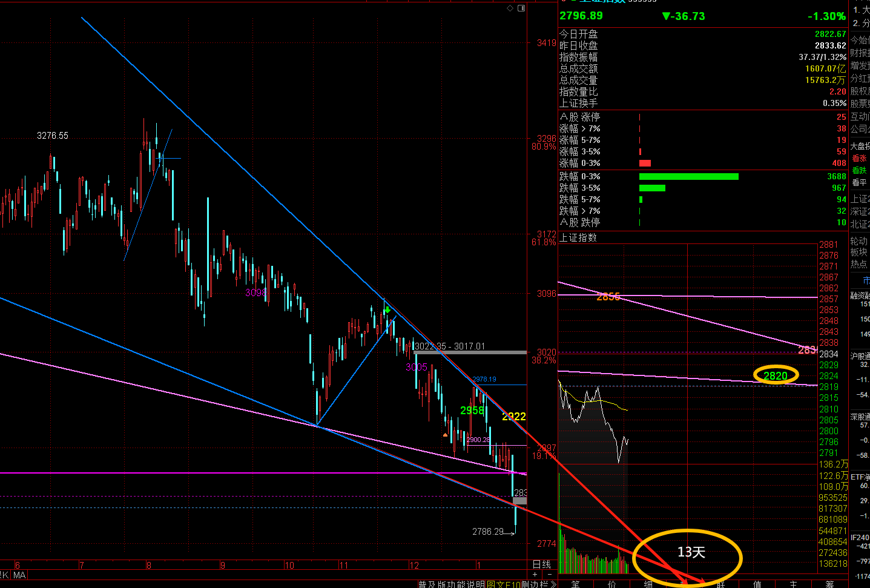
Task: Click 热点 in right sidebar
Action: click(859, 263)
